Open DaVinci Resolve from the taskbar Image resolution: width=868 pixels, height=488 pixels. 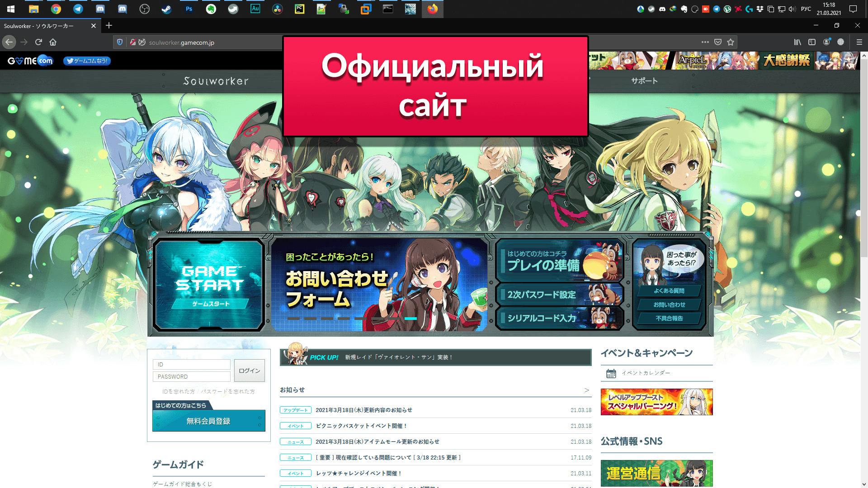[278, 9]
